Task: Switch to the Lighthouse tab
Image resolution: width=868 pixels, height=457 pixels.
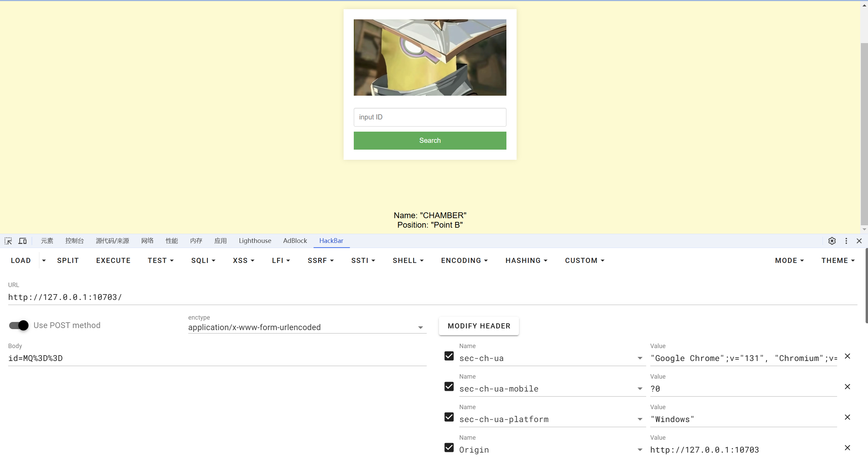Action: click(255, 241)
